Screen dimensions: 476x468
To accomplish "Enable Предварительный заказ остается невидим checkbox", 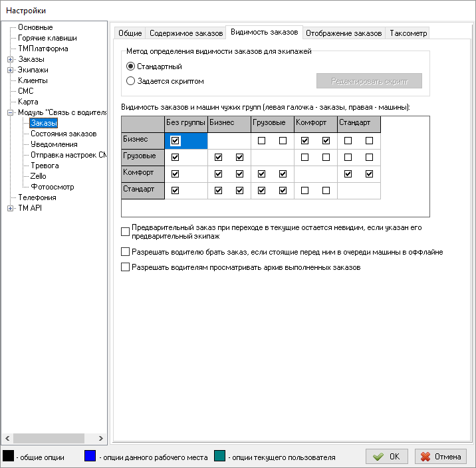I will [125, 231].
